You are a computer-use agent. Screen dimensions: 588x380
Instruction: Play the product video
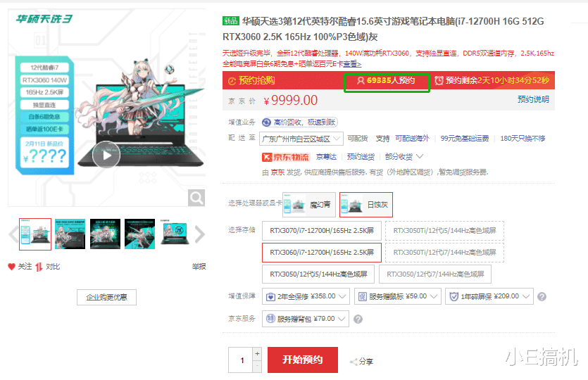pos(106,155)
